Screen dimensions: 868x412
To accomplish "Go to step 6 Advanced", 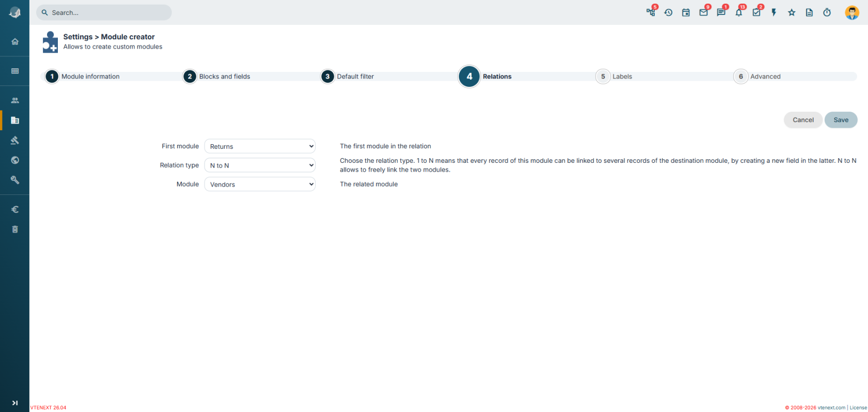I will 757,77.
